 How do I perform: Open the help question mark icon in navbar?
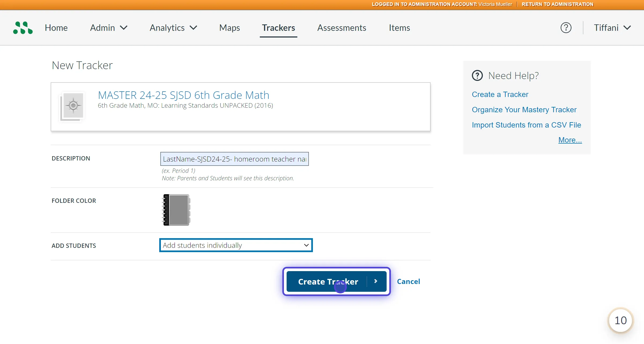coord(566,28)
